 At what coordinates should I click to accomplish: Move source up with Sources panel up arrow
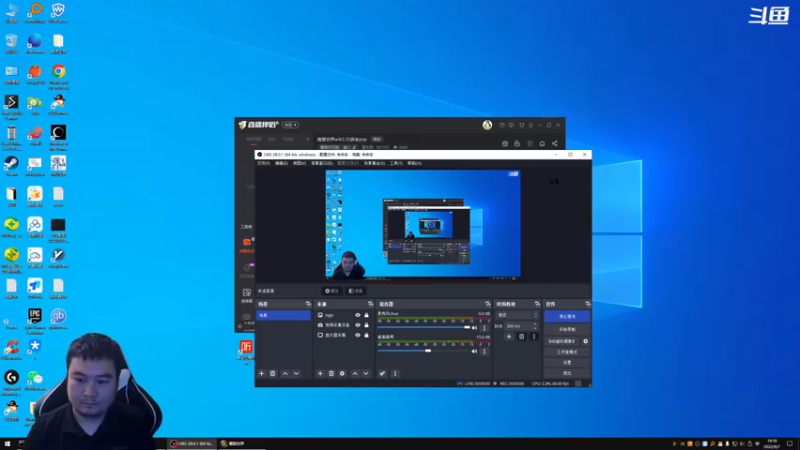point(355,373)
